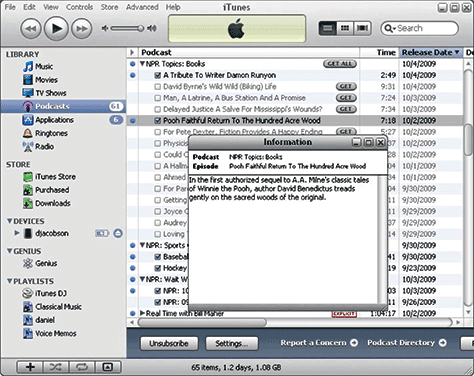
Task: Check For Pete Dexter episode
Action: click(x=158, y=132)
